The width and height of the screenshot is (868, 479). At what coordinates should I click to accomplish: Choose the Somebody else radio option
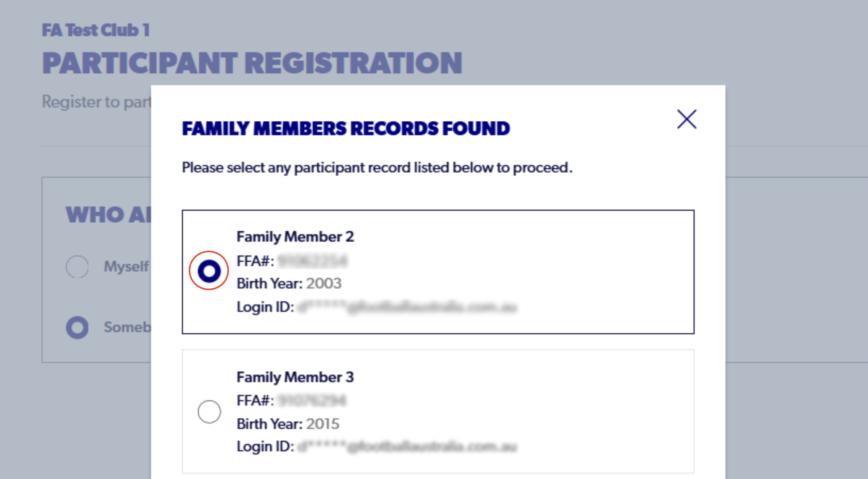[77, 328]
